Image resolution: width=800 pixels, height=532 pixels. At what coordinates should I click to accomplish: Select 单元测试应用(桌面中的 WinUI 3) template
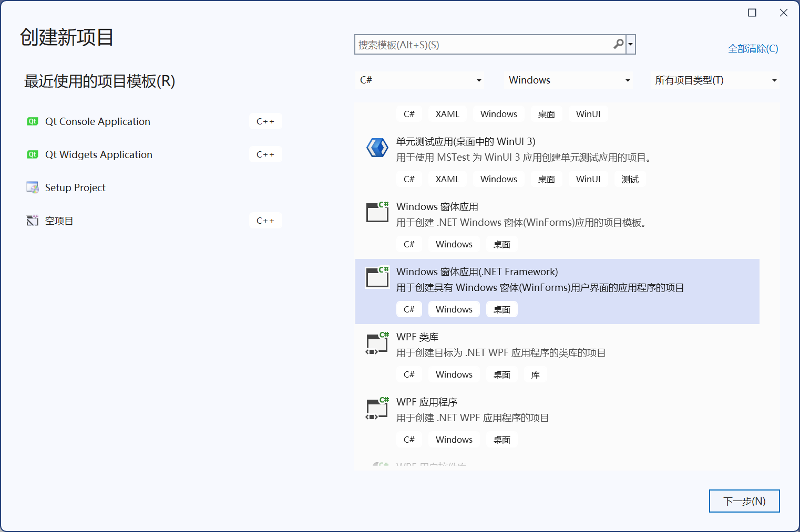point(466,141)
